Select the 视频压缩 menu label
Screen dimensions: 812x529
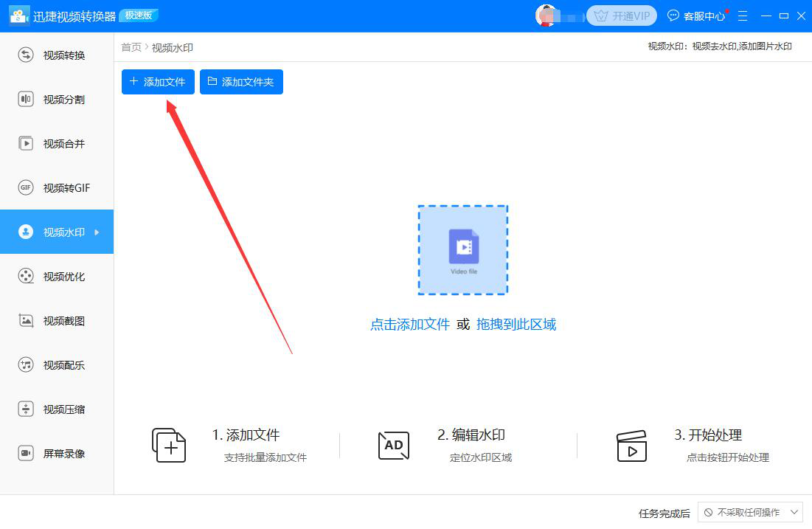point(64,409)
